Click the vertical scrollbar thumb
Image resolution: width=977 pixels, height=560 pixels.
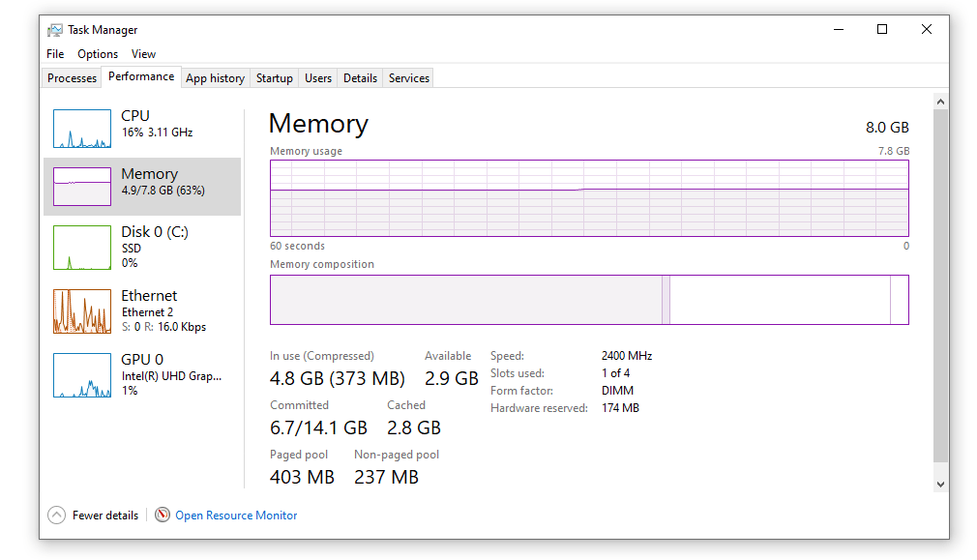[x=941, y=286]
